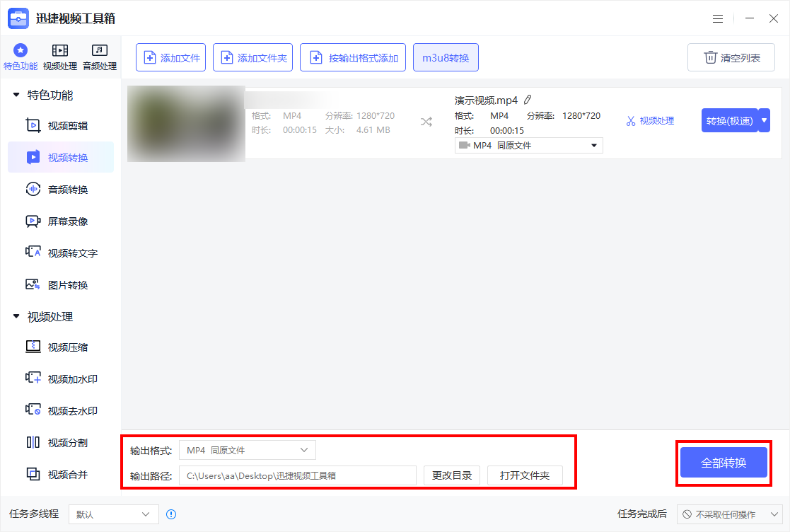This screenshot has width=790, height=532.
Task: Switch to the 音频处理 top tab
Action: [x=99, y=57]
